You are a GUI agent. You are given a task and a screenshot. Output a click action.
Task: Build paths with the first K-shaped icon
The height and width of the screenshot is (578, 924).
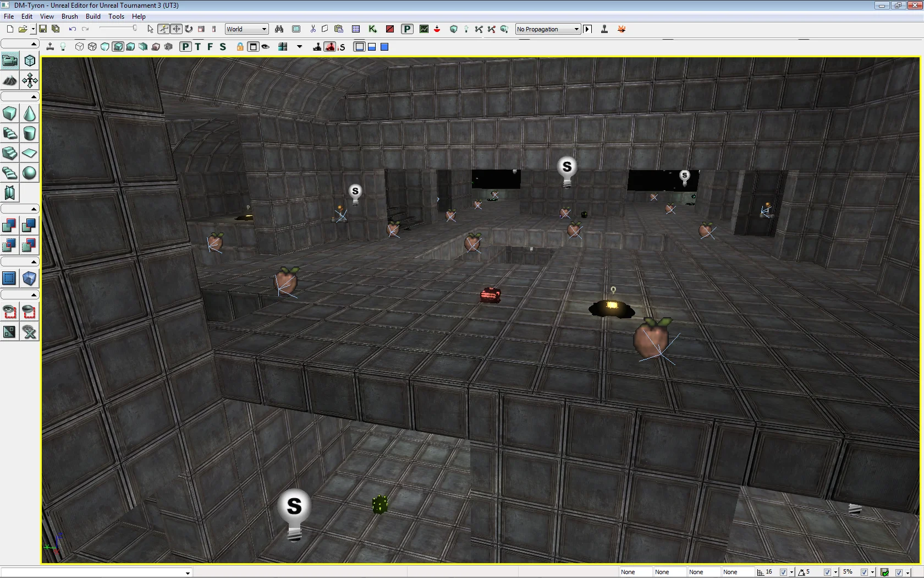pos(479,29)
